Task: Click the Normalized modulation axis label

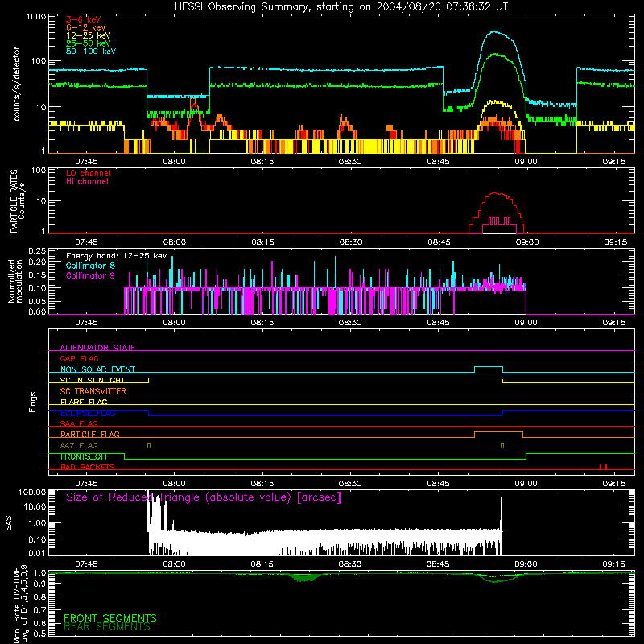Action: pos(15,281)
